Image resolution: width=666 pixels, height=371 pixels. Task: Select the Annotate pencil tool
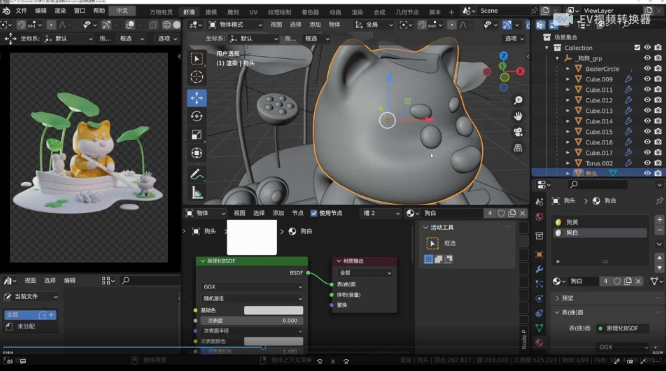tap(197, 174)
